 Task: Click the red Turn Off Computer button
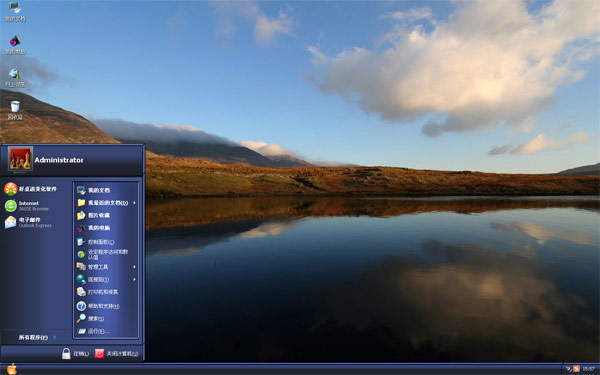point(116,354)
